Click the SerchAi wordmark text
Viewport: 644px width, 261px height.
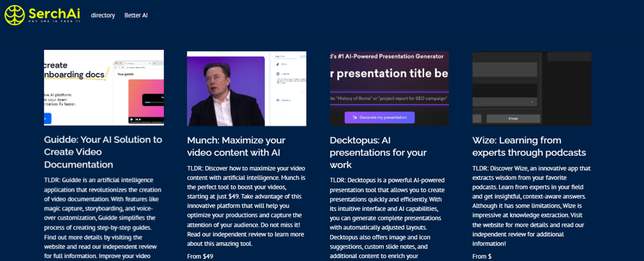point(53,13)
